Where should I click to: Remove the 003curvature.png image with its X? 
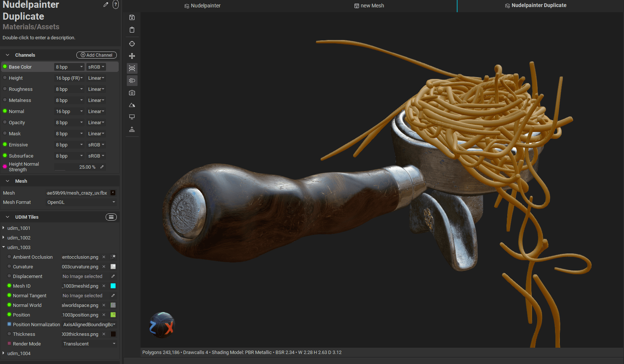104,267
